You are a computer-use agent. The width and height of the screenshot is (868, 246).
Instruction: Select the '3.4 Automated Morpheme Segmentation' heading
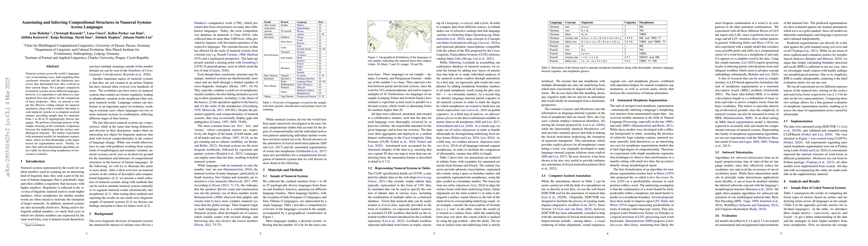click(x=639, y=100)
